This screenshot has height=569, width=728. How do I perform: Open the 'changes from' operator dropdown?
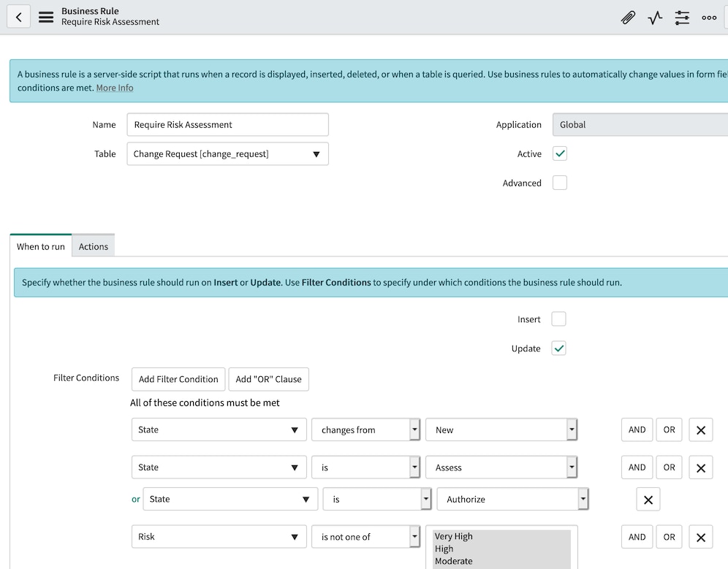[x=414, y=429]
